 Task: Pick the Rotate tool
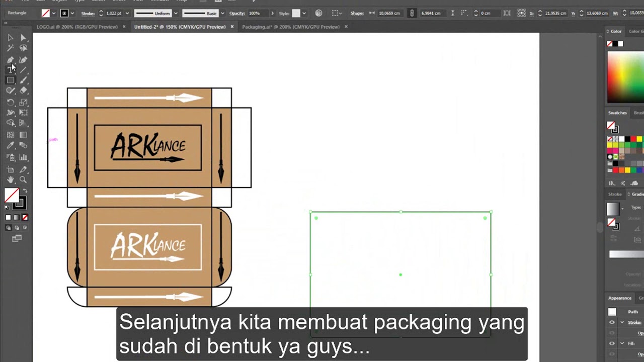[x=11, y=102]
